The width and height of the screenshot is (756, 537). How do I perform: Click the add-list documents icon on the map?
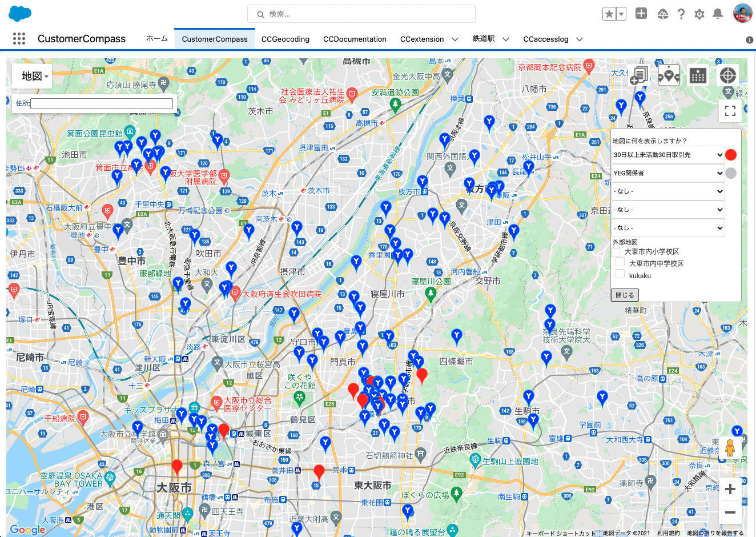tap(639, 75)
